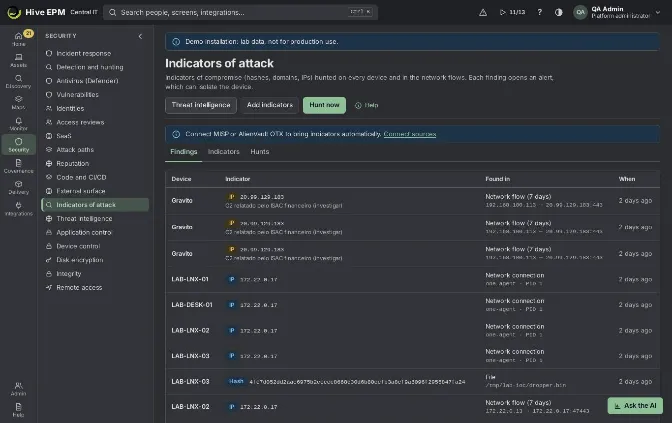Click /tmp/lab-ioc/dropper.bin file path
This screenshot has width=672, height=423.
pyautogui.click(x=525, y=385)
